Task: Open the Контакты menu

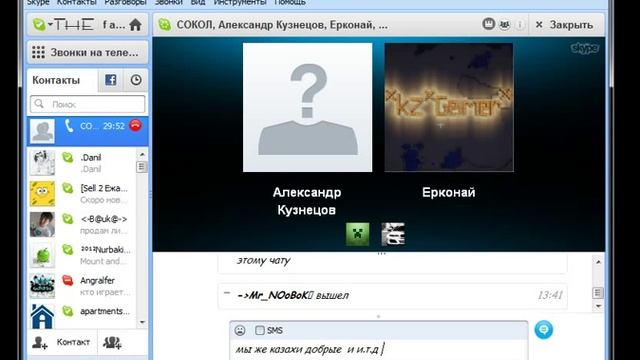Action: (x=76, y=2)
